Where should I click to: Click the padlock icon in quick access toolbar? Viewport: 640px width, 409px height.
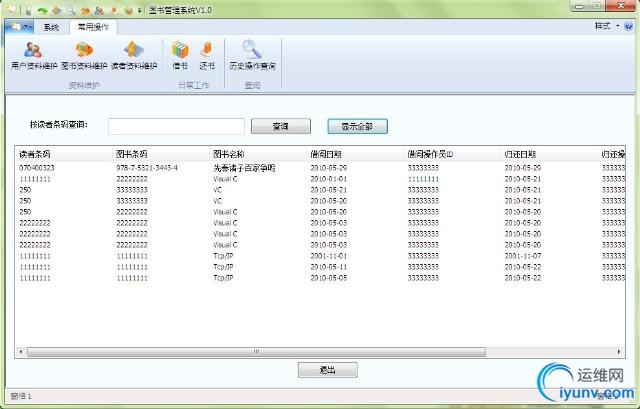coord(28,10)
